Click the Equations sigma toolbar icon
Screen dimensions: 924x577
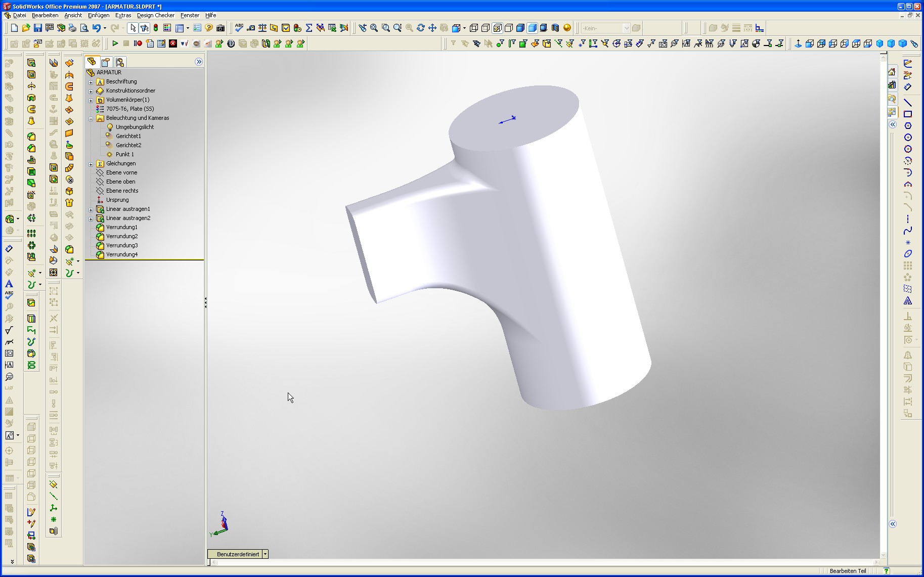click(x=309, y=28)
